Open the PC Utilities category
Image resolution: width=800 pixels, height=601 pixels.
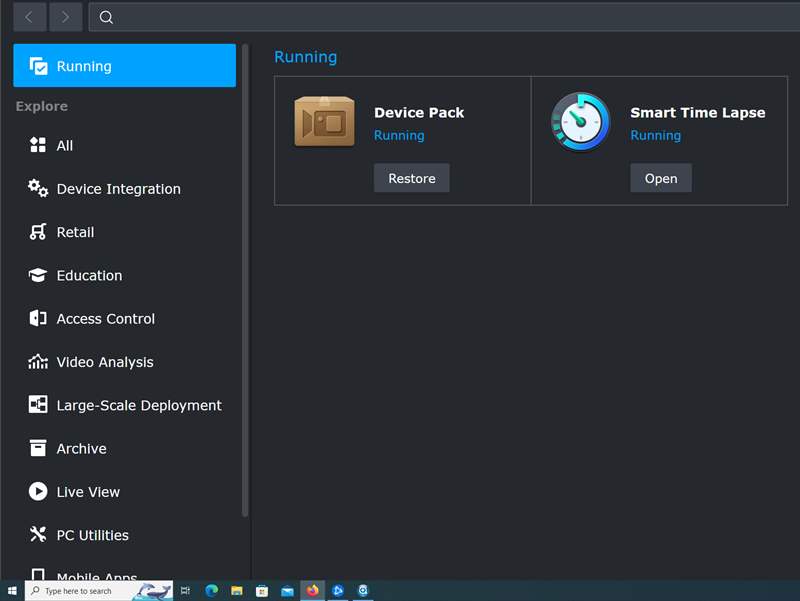click(124, 535)
